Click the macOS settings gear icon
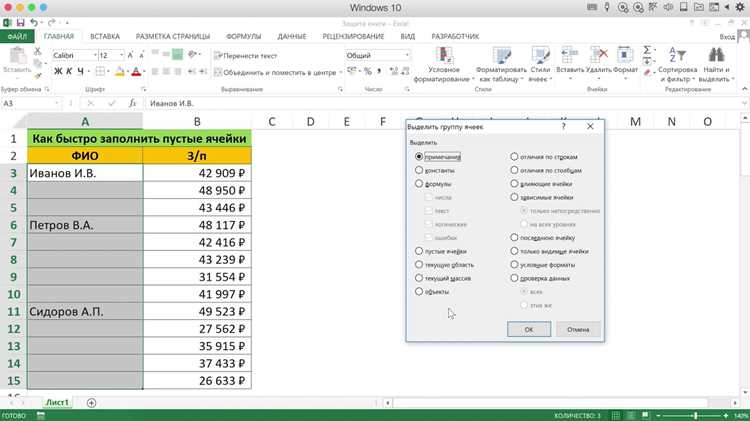The image size is (750, 421). click(740, 7)
